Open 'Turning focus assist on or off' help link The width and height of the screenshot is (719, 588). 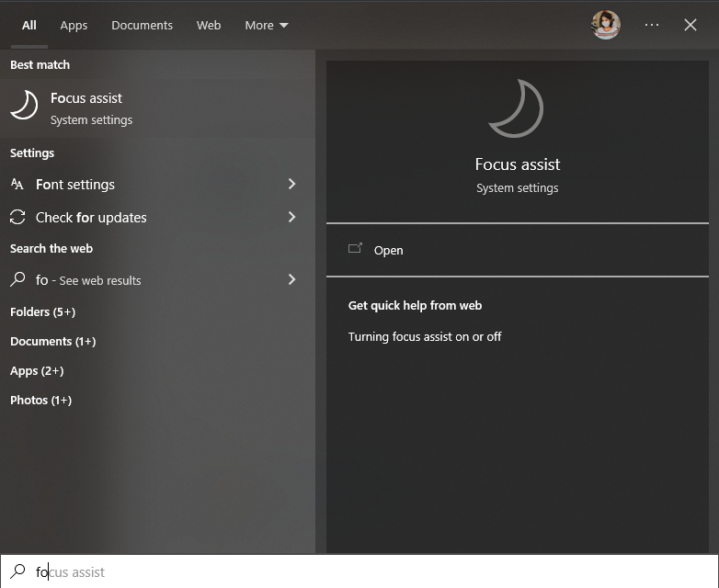[425, 336]
